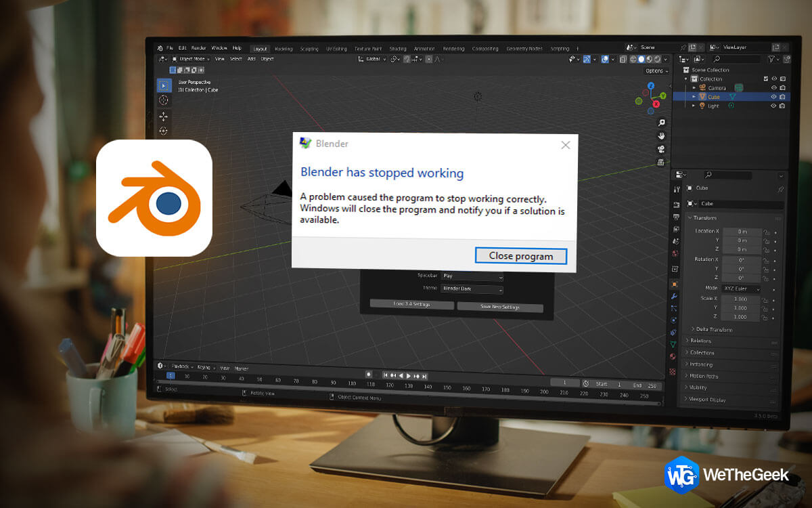This screenshot has width=812, height=508.
Task: Open the File menu
Action: (x=170, y=49)
